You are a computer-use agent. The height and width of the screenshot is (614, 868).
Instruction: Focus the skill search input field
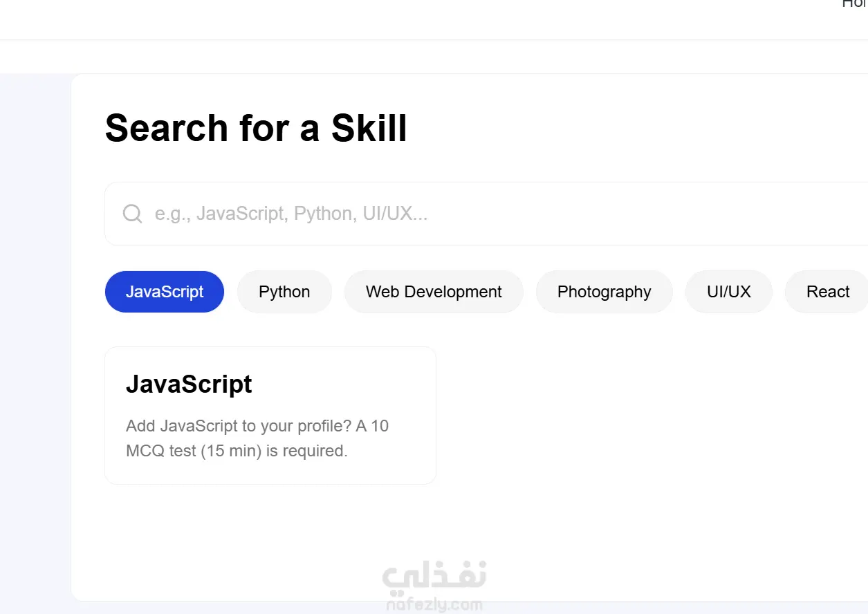pyautogui.click(x=486, y=214)
